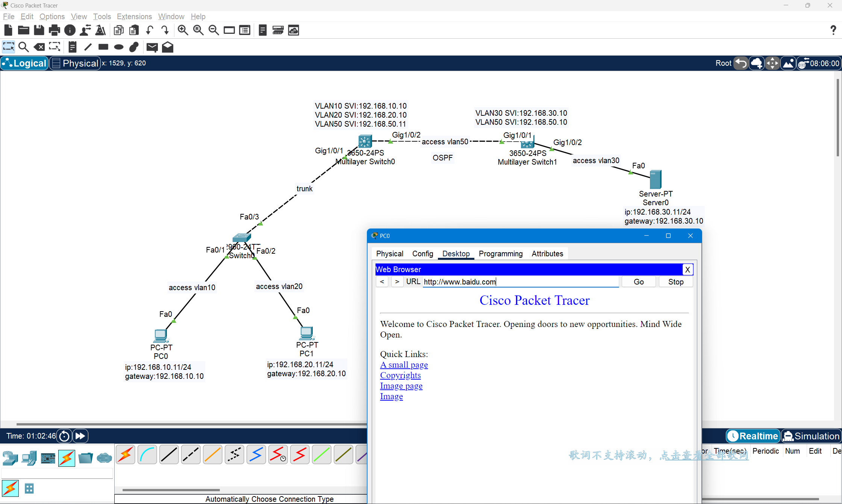Click the Fast Forward Time button
This screenshot has width=842, height=504.
pyautogui.click(x=80, y=436)
